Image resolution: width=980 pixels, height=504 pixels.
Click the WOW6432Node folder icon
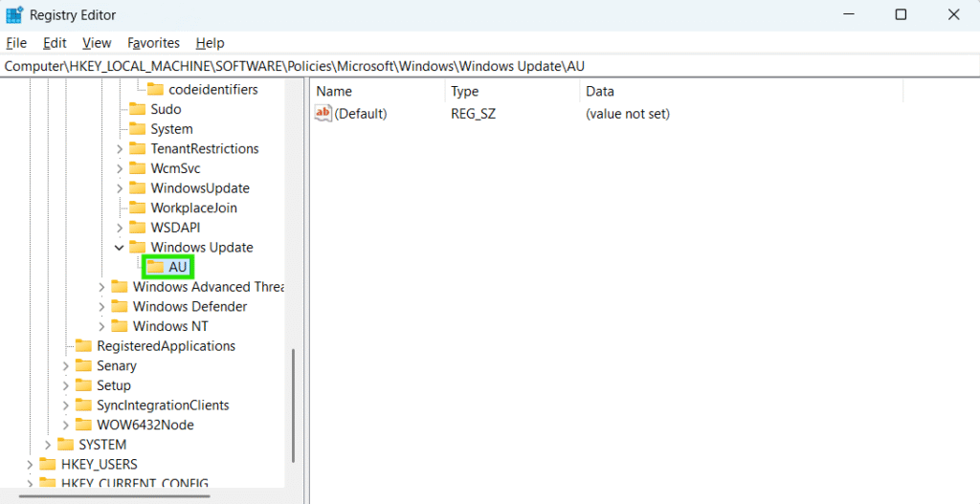click(x=83, y=425)
